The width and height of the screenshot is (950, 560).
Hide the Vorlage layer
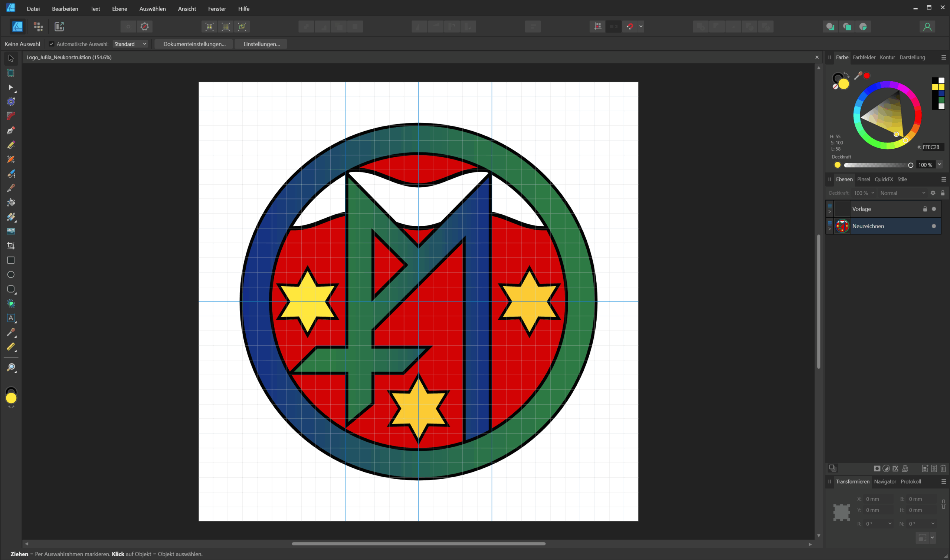(934, 209)
